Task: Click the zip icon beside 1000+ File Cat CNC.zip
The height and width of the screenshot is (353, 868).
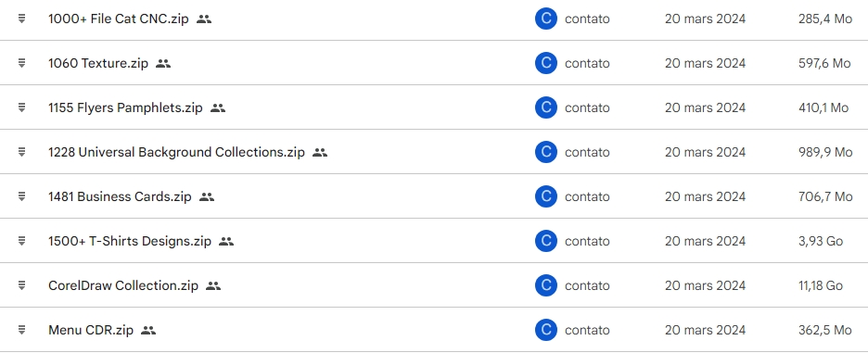Action: [x=21, y=19]
